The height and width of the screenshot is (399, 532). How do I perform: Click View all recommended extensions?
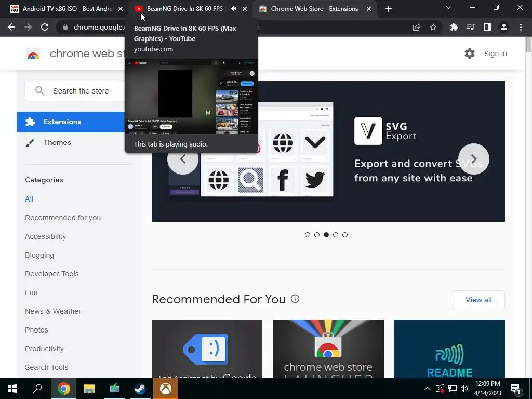(x=478, y=300)
